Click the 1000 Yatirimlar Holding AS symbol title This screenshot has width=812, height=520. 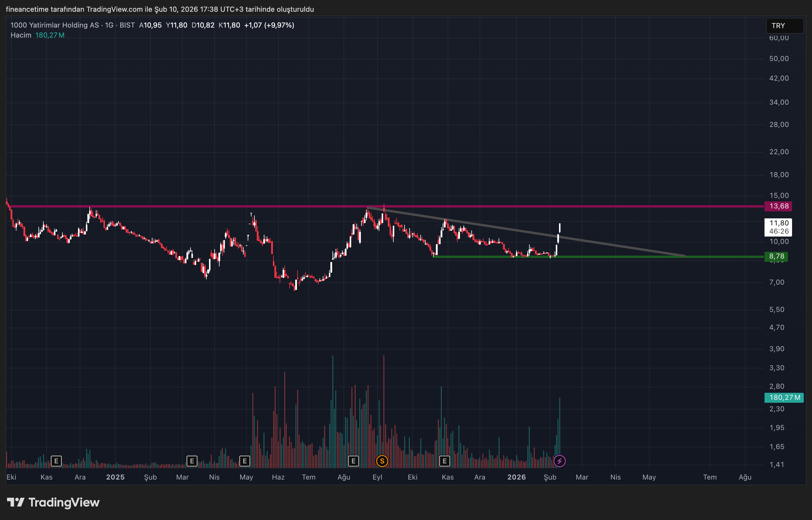pyautogui.click(x=55, y=25)
